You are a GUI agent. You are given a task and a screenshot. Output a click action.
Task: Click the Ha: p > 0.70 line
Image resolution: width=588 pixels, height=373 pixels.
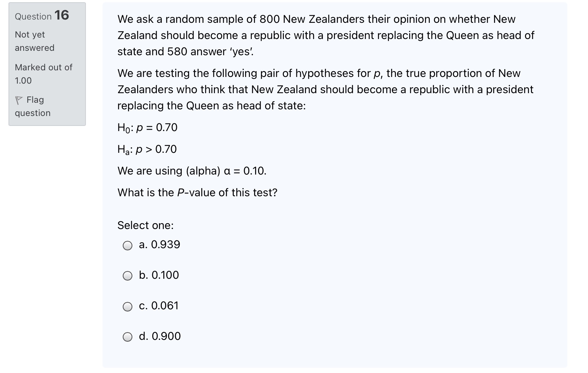point(147,149)
